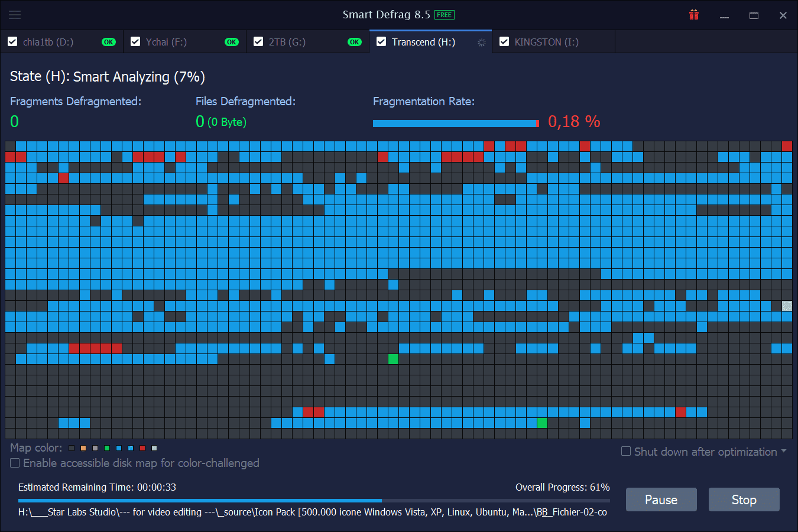Click the 0 (0 Byte) files value

click(x=221, y=122)
